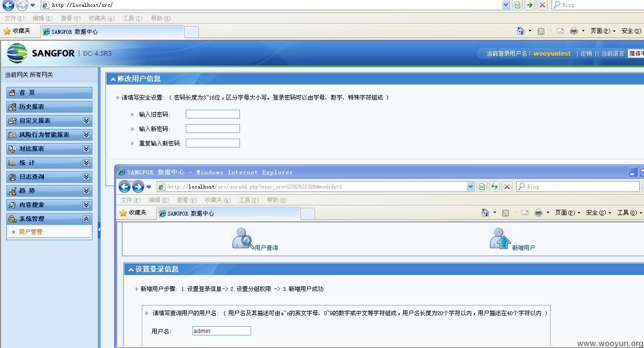Viewport: 644px width, 348px height.
Task: Click the 注销 logout link
Action: pyautogui.click(x=586, y=53)
